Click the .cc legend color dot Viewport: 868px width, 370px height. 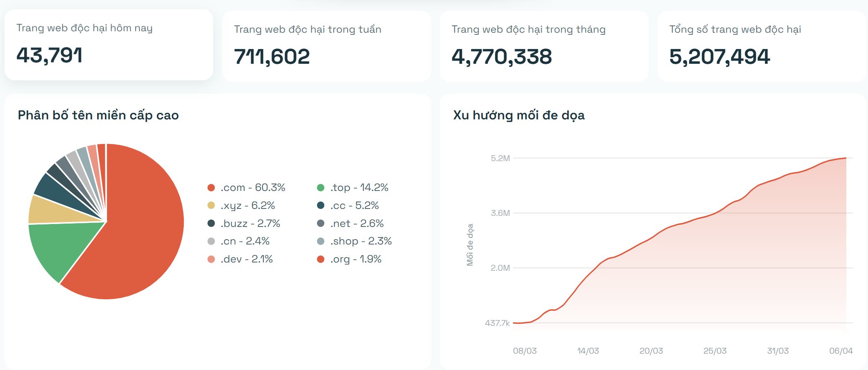pos(322,206)
